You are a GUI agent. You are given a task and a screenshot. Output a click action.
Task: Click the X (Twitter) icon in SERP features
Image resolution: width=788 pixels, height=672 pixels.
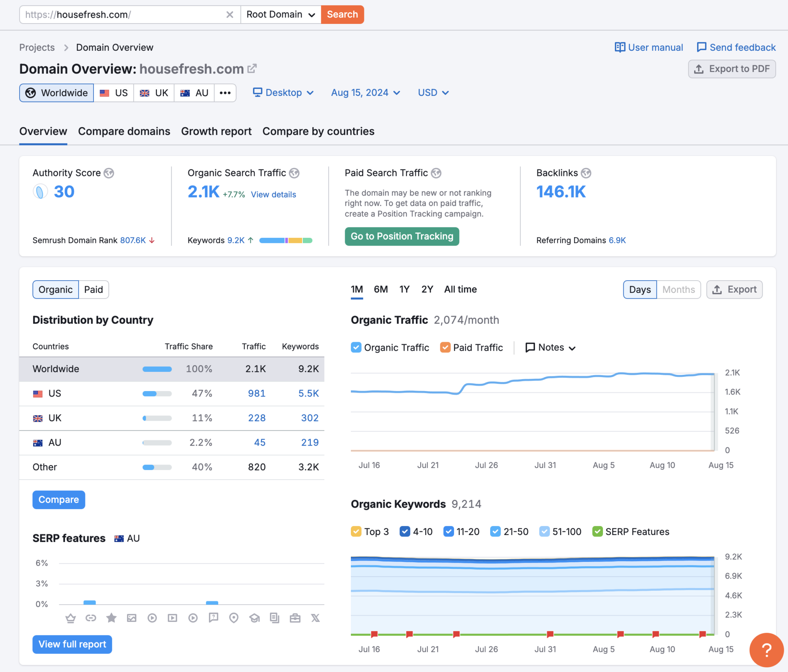pyautogui.click(x=315, y=618)
